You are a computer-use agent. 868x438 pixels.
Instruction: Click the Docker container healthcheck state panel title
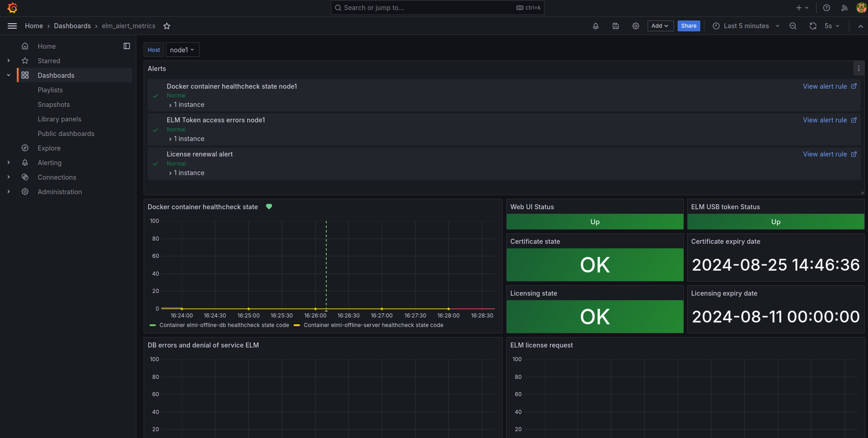click(x=203, y=207)
